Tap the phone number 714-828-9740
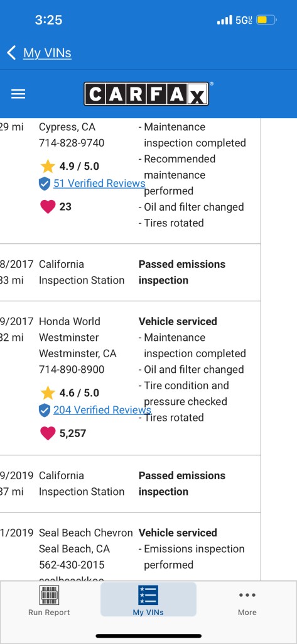The height and width of the screenshot is (644, 297). click(x=72, y=143)
